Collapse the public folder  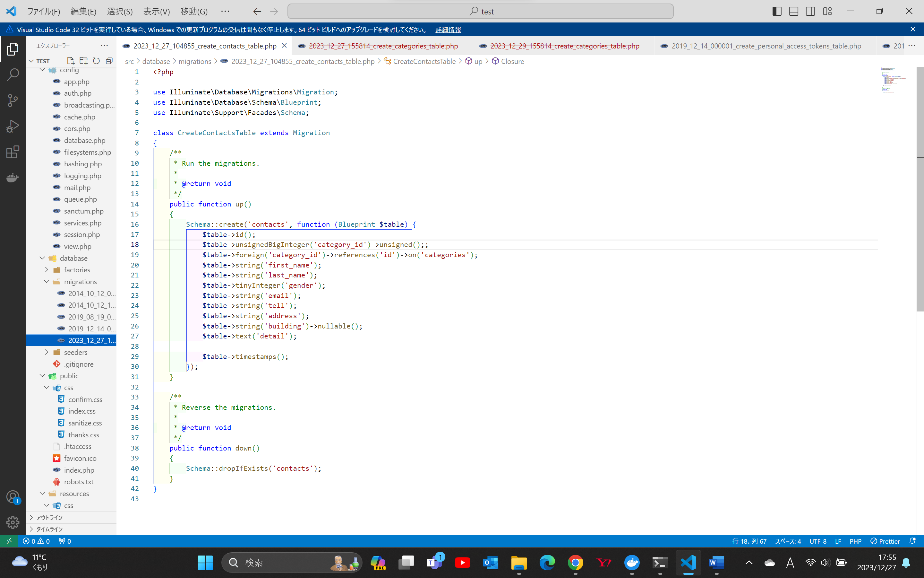(42, 376)
